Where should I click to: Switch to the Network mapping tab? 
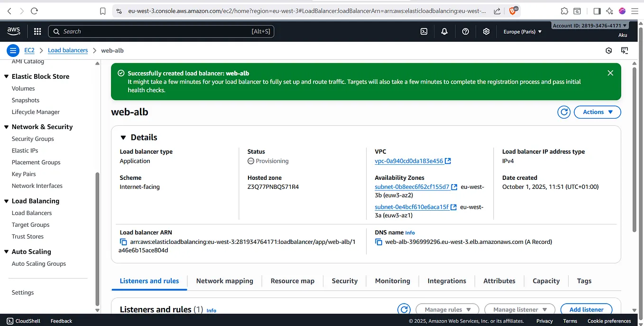[224, 281]
